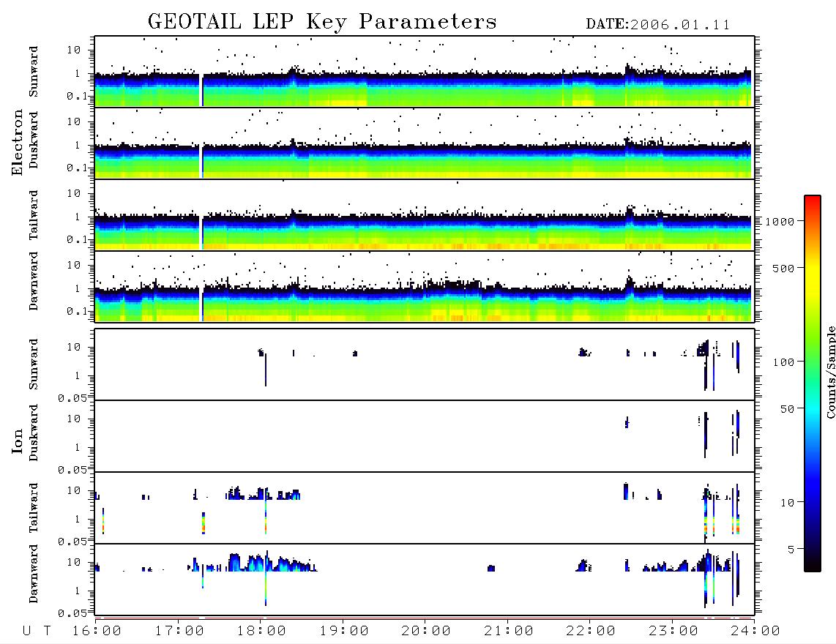The image size is (836, 644).
Task: Click the 10 colorbar tick value
Action: pyautogui.click(x=787, y=503)
